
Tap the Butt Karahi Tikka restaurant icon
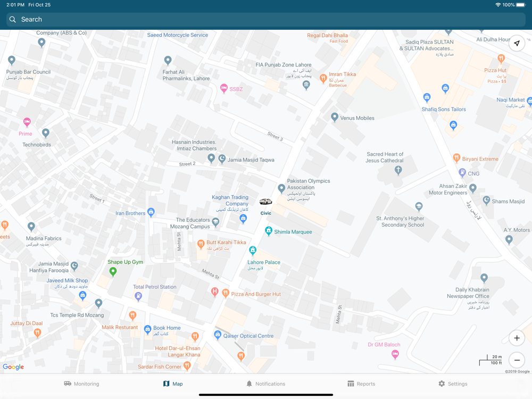click(x=201, y=244)
